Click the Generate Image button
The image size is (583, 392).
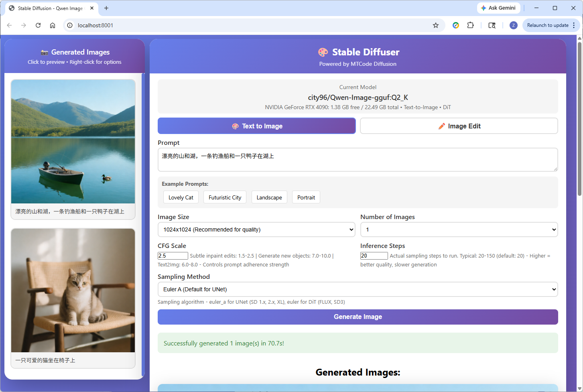tap(358, 317)
